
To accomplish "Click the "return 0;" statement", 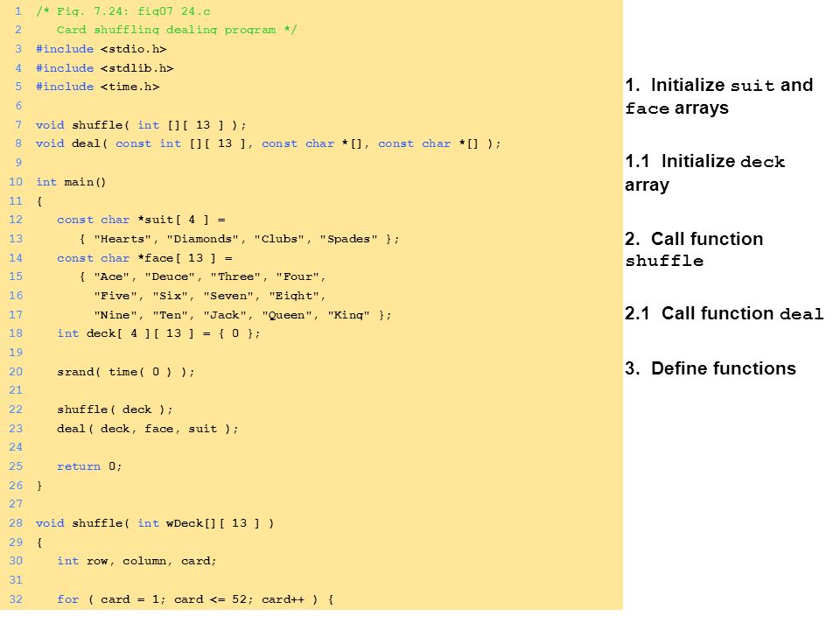I will (x=89, y=466).
